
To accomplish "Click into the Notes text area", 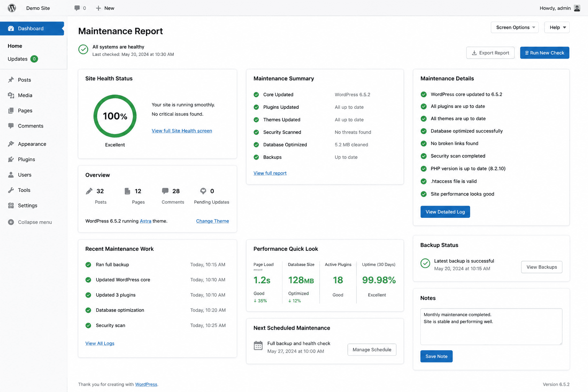I will (x=491, y=327).
